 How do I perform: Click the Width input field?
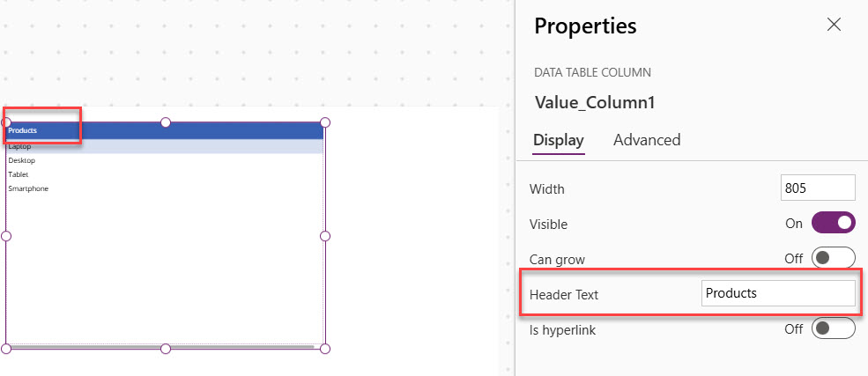818,188
